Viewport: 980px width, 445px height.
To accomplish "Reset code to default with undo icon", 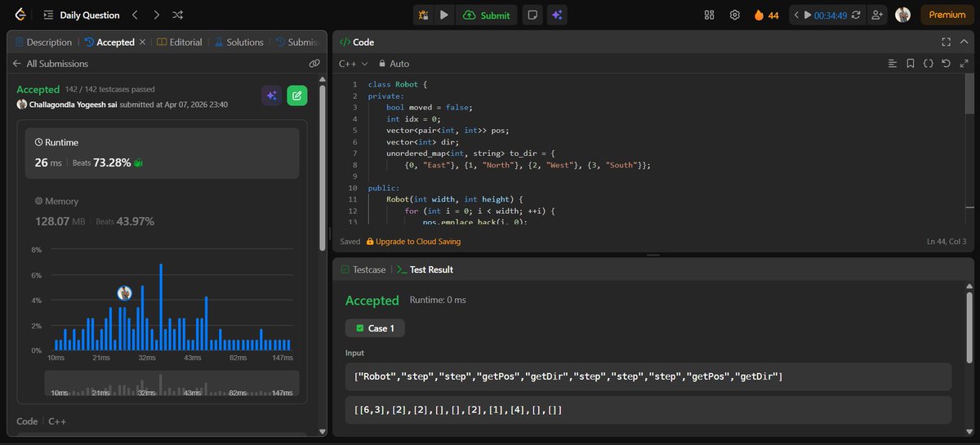I will click(946, 63).
